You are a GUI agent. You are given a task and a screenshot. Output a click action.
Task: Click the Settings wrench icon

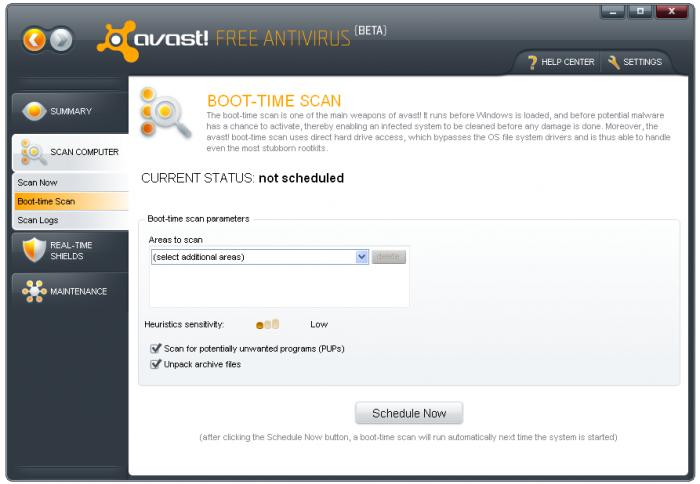click(x=614, y=62)
